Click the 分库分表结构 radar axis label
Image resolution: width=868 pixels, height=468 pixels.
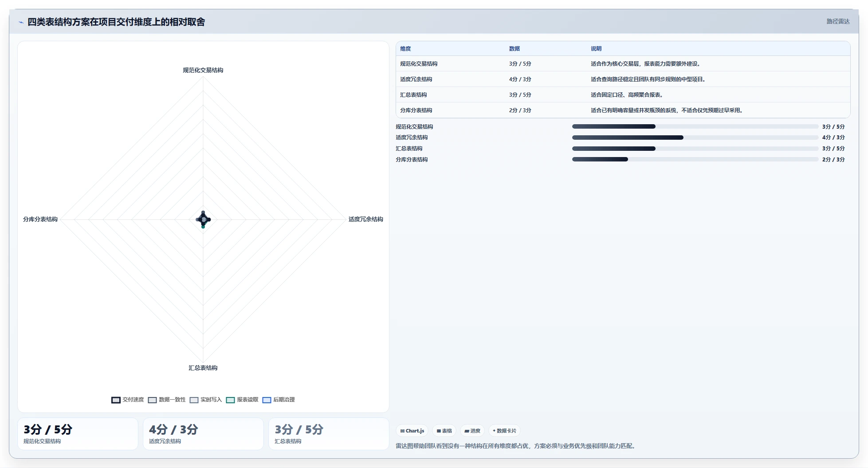[x=40, y=219]
